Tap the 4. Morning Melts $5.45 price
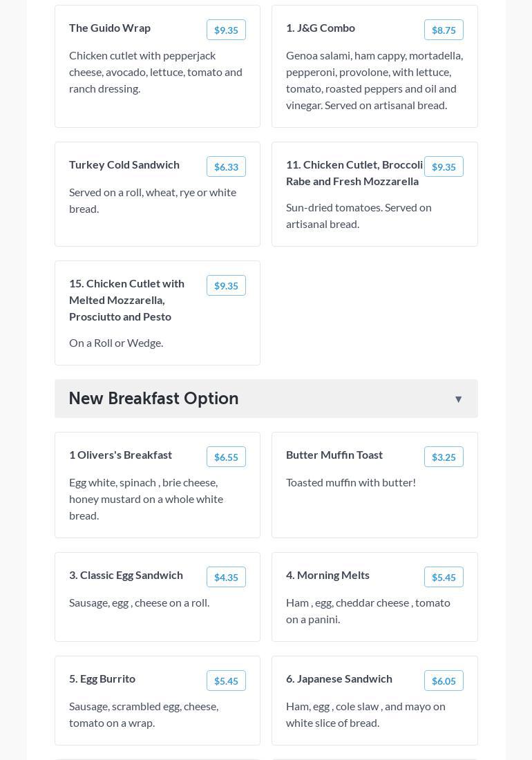This screenshot has height=760, width=532. (444, 577)
